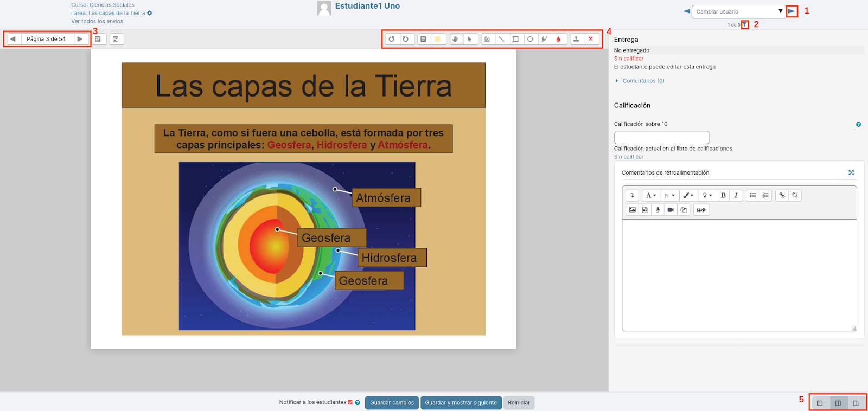The height and width of the screenshot is (411, 868).
Task: Open paragraph styles dropdown in editor
Action: coord(651,195)
